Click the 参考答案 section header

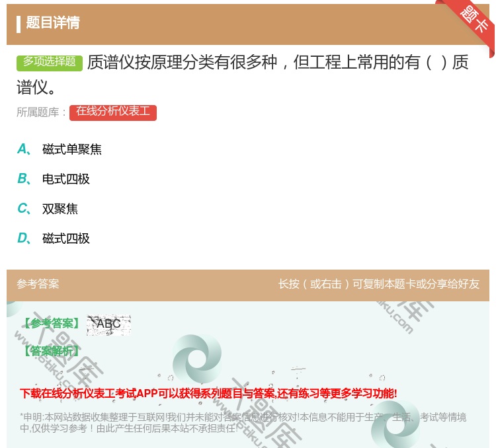coord(38,284)
